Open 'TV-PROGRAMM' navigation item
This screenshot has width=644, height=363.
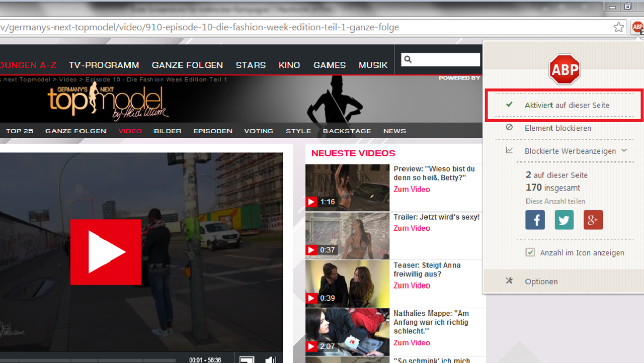104,65
